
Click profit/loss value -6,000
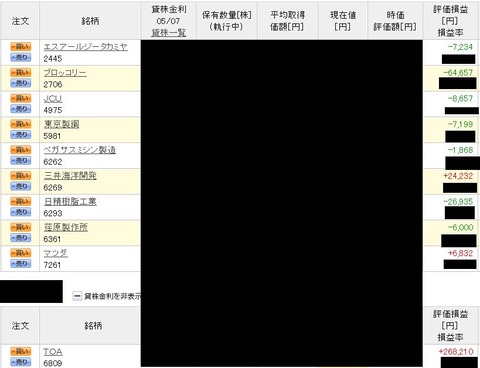460,227
